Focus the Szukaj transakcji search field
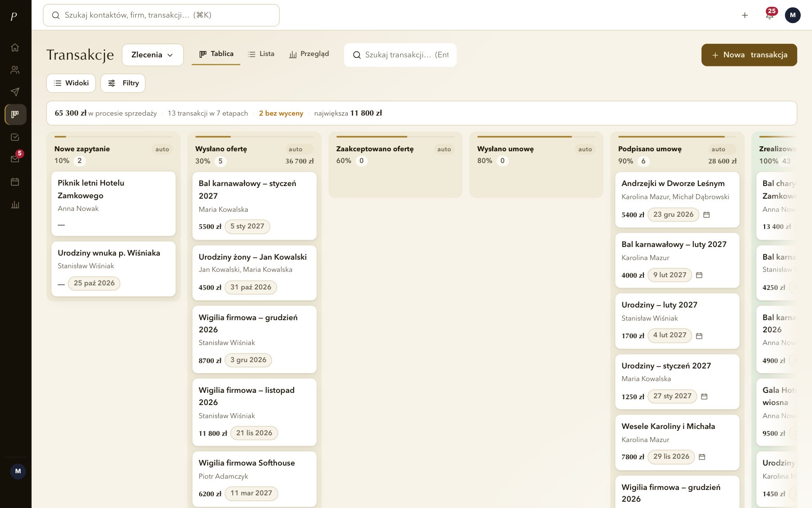 tap(400, 55)
